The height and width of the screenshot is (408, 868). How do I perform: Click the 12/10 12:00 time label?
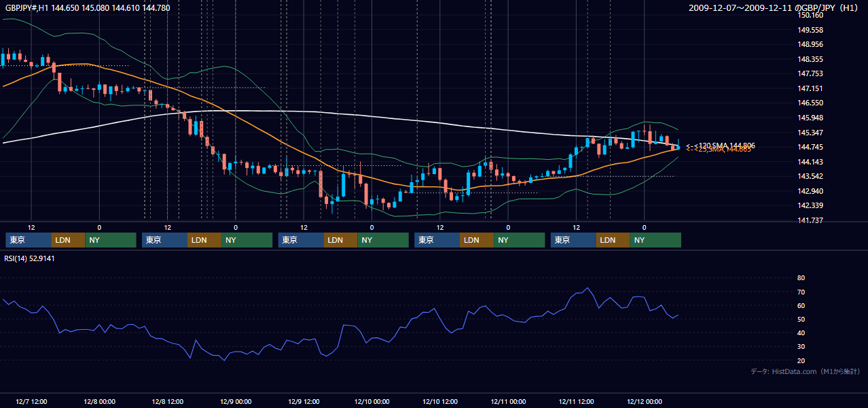tap(440, 401)
